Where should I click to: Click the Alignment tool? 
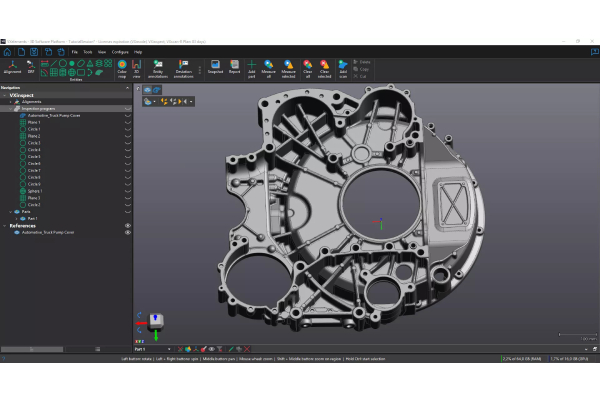click(x=12, y=67)
